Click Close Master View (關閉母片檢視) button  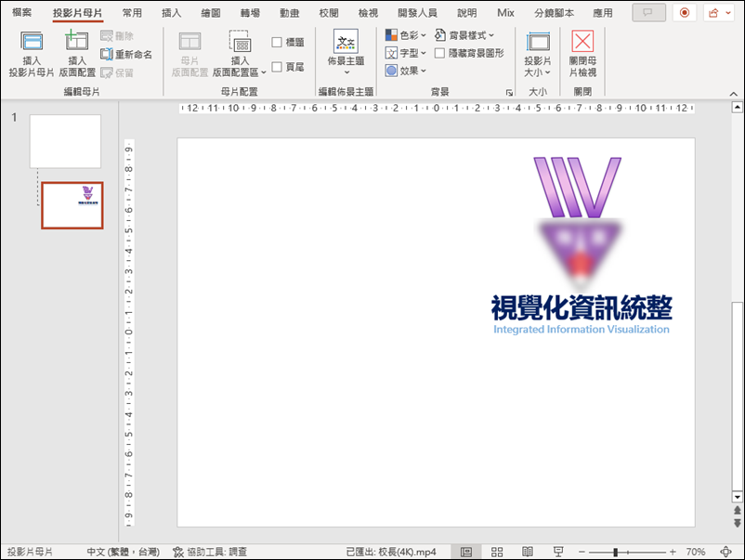coord(582,53)
